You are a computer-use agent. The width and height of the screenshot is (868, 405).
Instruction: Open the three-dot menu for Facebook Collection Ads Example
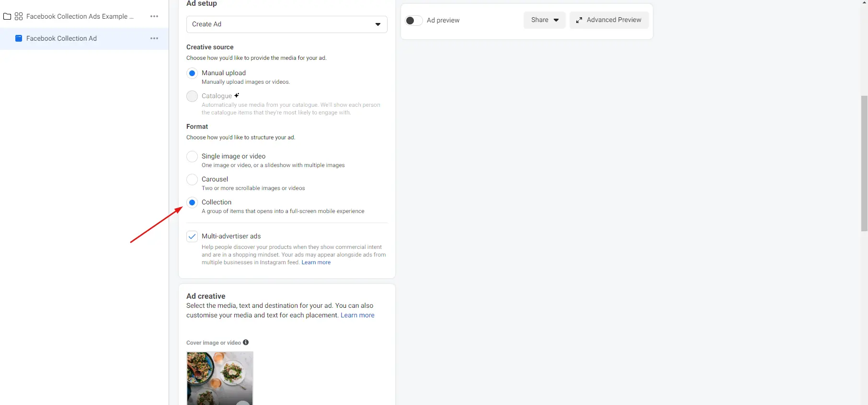click(x=154, y=16)
